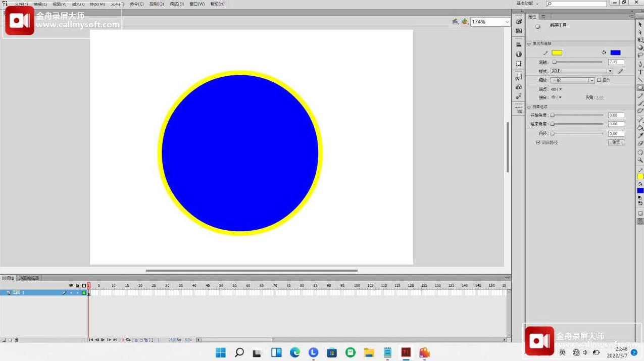Toggle outline view square on layer 1
The image size is (644, 361).
click(x=84, y=293)
